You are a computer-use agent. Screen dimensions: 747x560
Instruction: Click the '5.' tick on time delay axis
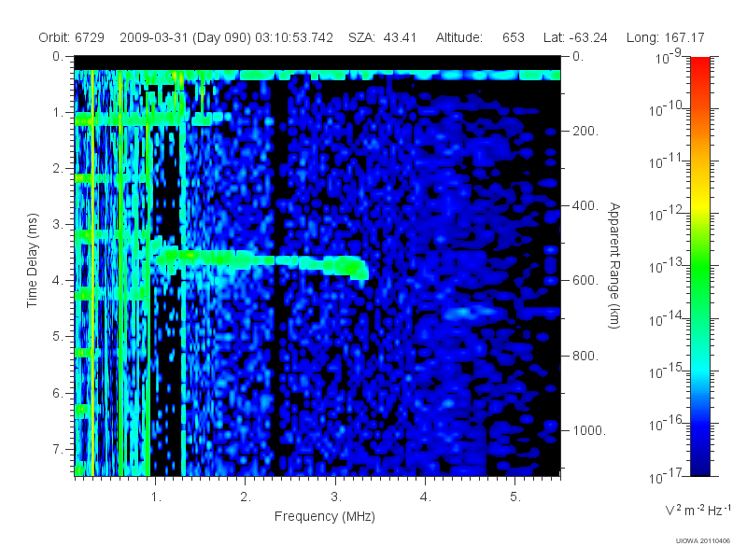[x=58, y=337]
